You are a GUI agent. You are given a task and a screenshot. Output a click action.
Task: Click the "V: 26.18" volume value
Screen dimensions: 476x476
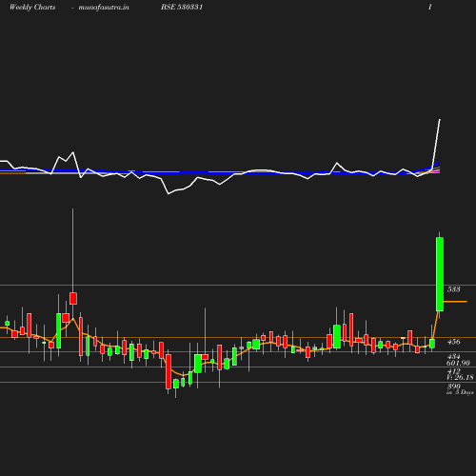click(x=460, y=377)
